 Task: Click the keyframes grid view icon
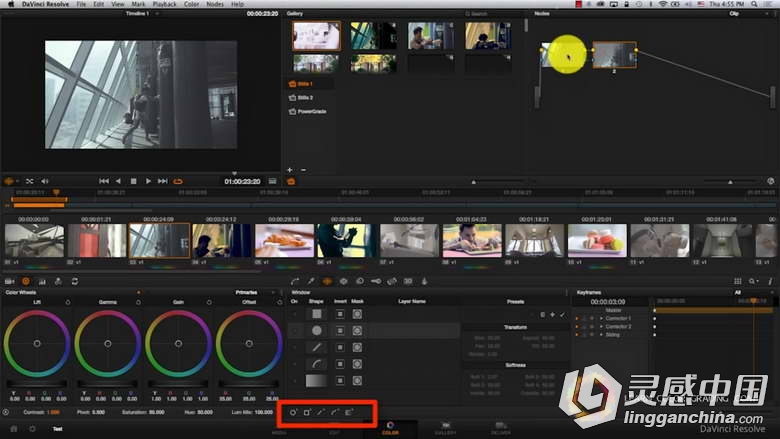click(x=738, y=281)
